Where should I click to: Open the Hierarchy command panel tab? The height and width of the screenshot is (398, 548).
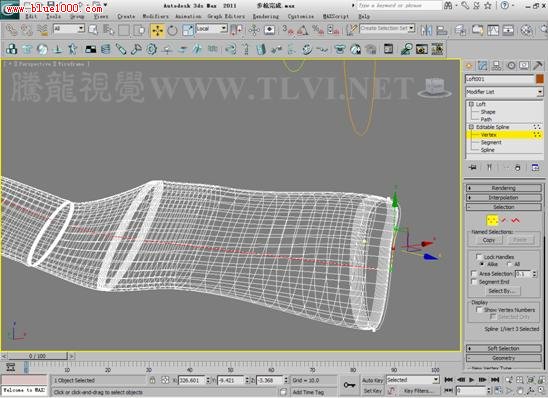click(x=496, y=66)
